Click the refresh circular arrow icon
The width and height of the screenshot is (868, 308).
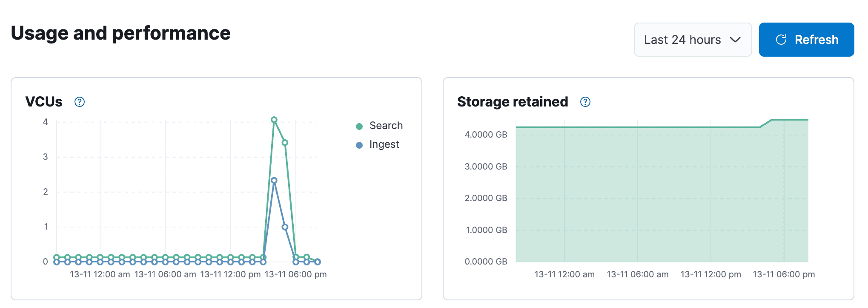781,39
